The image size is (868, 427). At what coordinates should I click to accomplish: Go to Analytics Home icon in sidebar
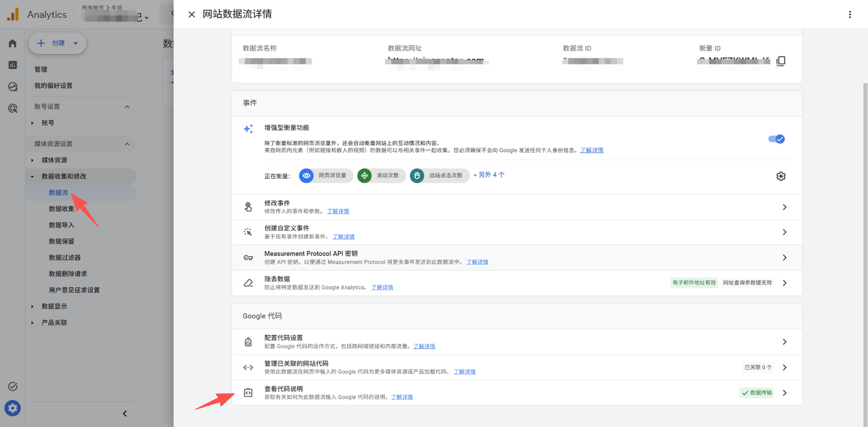[12, 43]
